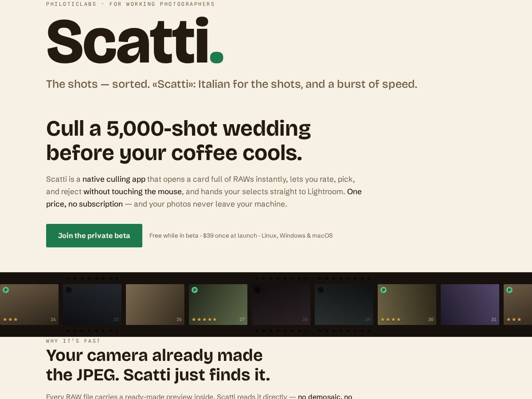
Task: Select the green pick badge on frame 30
Action: click(x=383, y=290)
